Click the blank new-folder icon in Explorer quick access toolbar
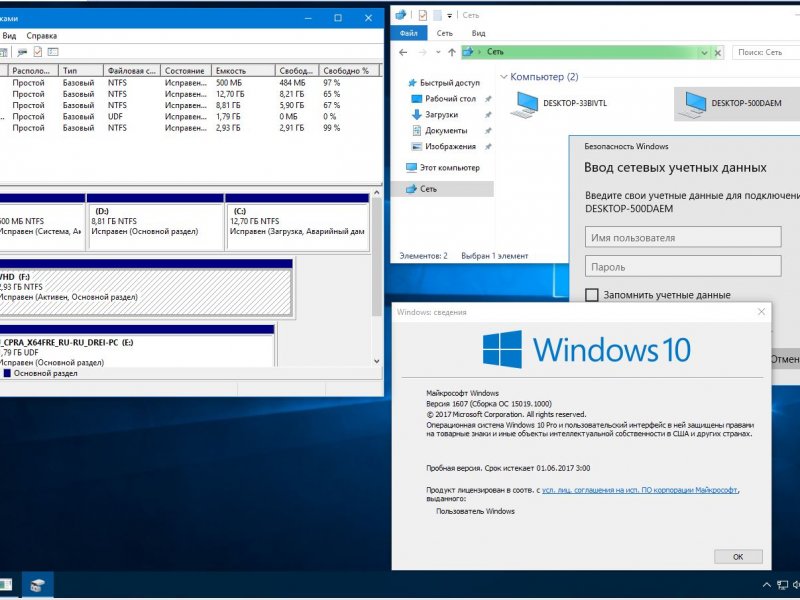 pos(437,15)
